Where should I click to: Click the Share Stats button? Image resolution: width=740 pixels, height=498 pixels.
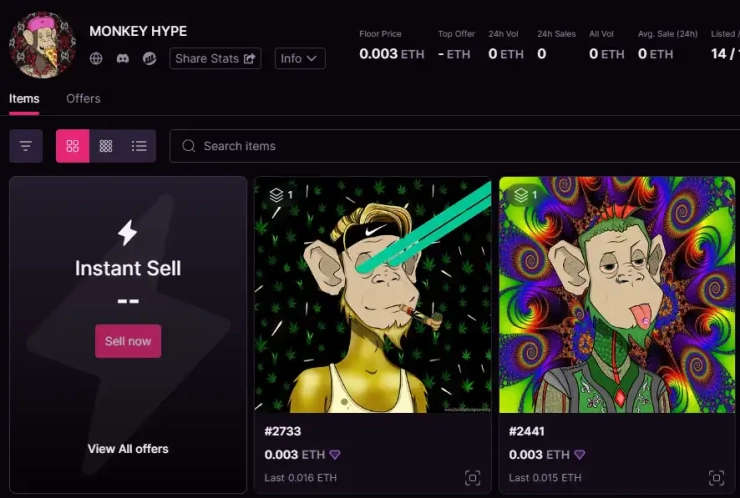216,59
